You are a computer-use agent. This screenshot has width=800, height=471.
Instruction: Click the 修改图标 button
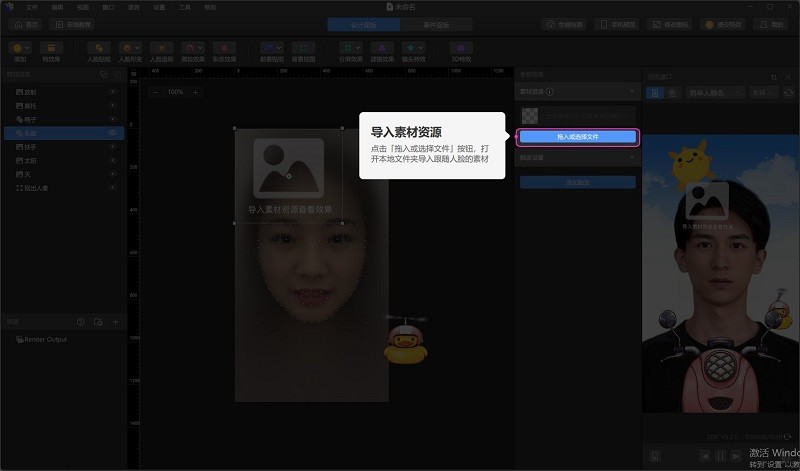[671, 24]
